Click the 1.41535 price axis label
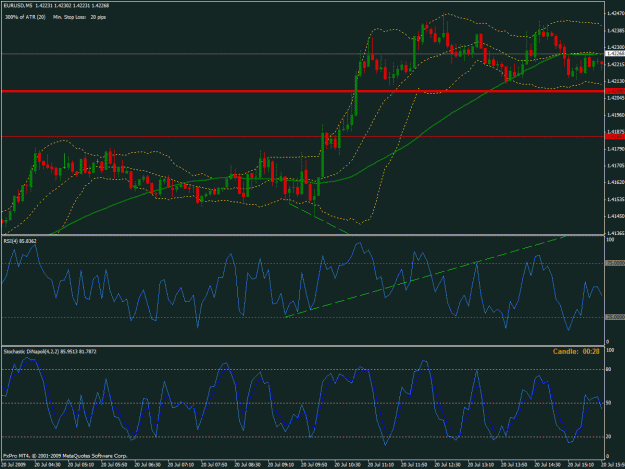The image size is (625, 469). (616, 199)
